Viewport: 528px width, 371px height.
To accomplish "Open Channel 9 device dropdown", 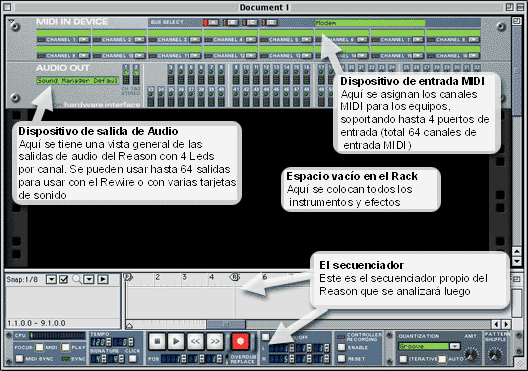I will [84, 56].
